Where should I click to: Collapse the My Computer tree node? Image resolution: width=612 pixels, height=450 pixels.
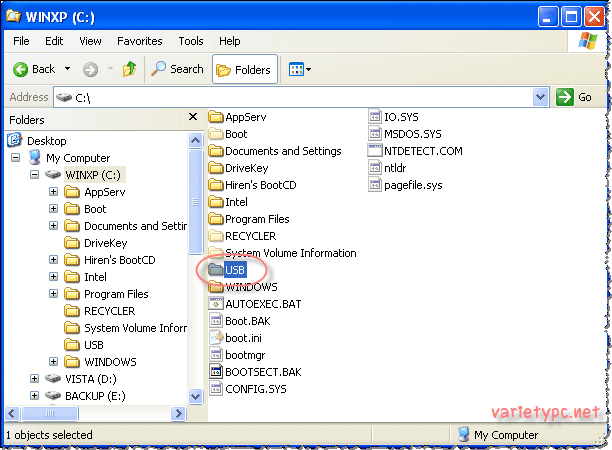(16, 158)
